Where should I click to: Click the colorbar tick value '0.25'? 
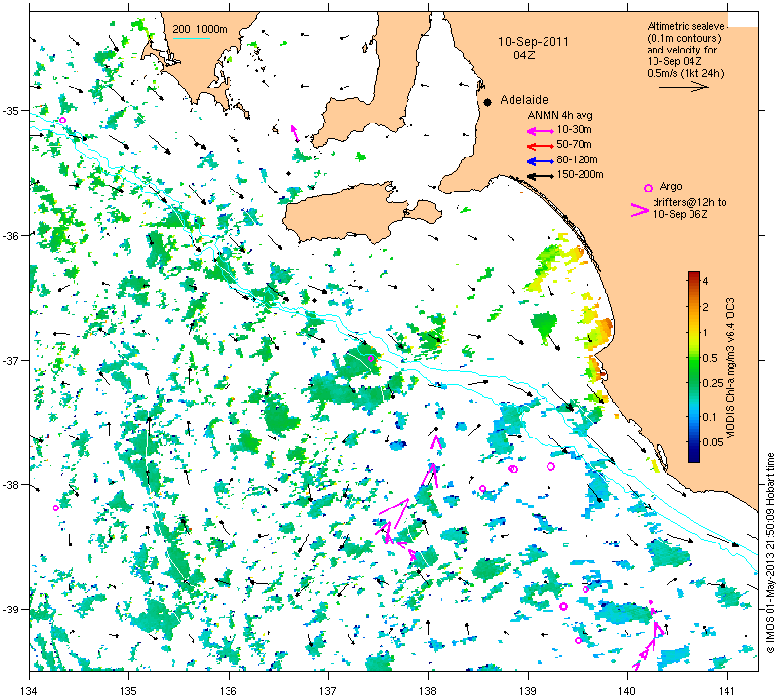[x=713, y=383]
